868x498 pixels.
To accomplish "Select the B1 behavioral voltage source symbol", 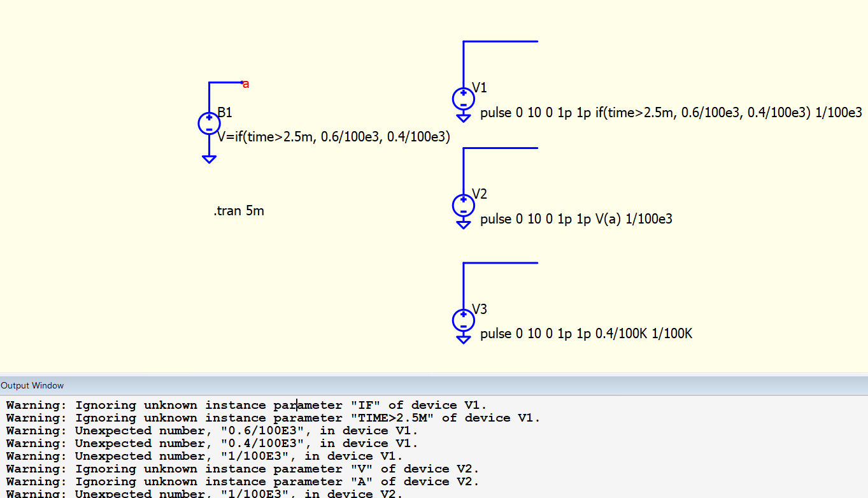I will [209, 124].
